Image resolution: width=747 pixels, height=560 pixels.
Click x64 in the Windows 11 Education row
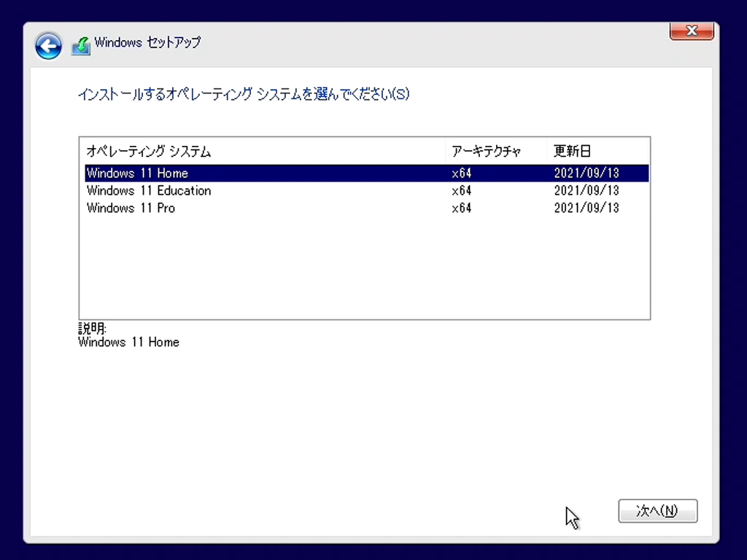462,191
